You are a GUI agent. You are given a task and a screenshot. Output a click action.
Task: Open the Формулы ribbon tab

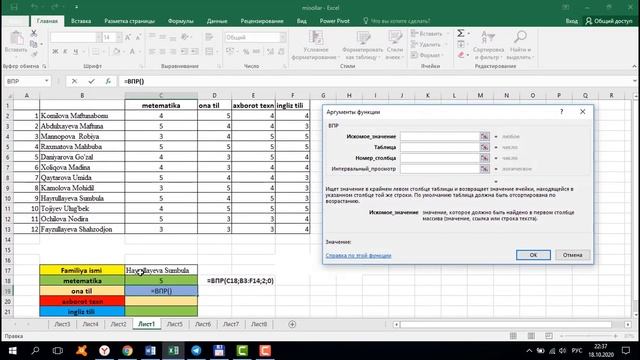180,21
